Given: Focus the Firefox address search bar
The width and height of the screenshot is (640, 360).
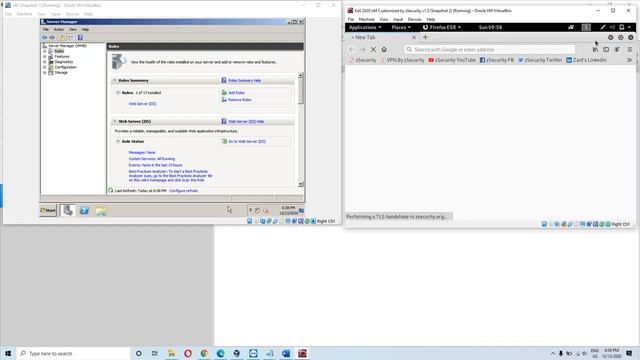Looking at the screenshot, I should coord(490,49).
